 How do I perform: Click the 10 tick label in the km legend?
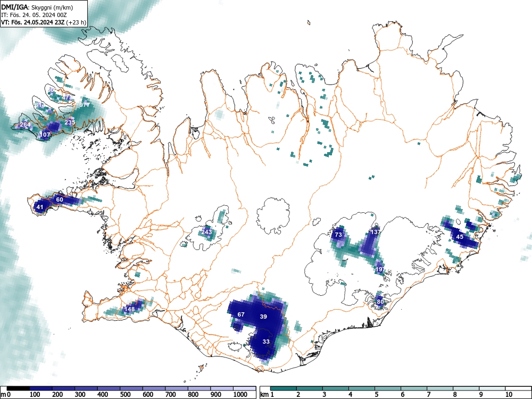coord(509,395)
